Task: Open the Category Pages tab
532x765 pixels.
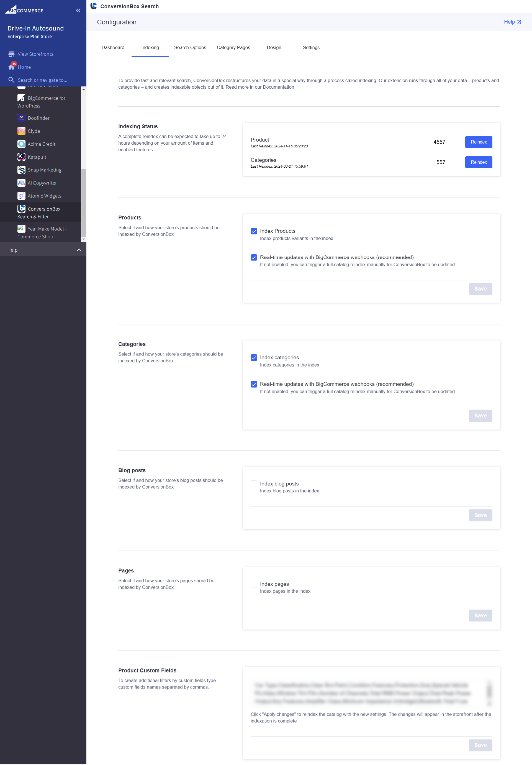Action: 233,48
